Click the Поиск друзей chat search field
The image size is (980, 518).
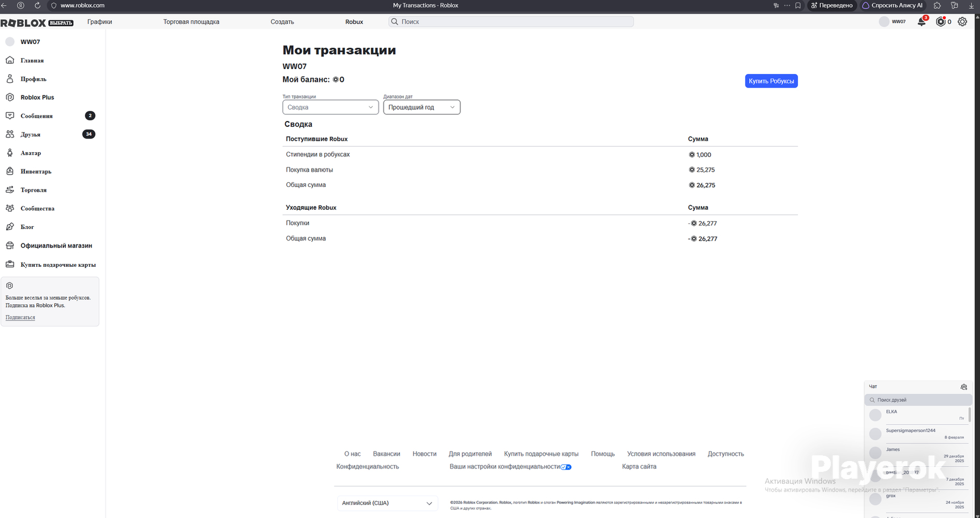pyautogui.click(x=918, y=400)
